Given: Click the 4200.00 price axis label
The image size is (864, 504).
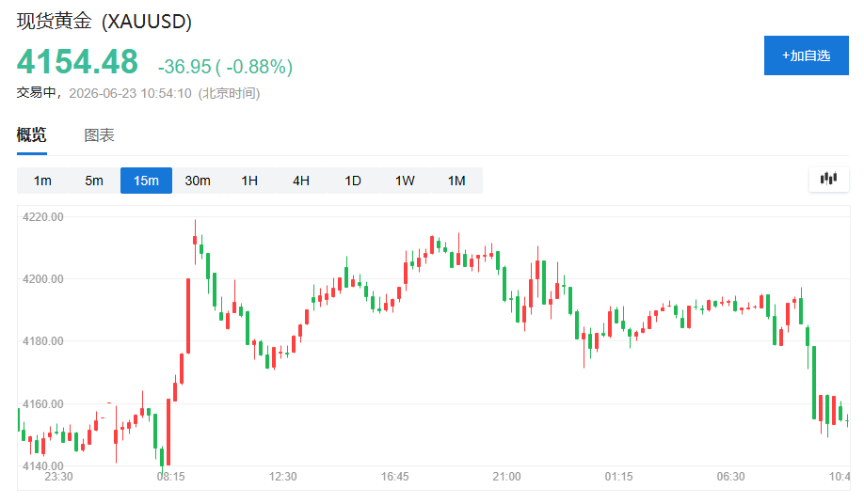Looking at the screenshot, I should (43, 279).
